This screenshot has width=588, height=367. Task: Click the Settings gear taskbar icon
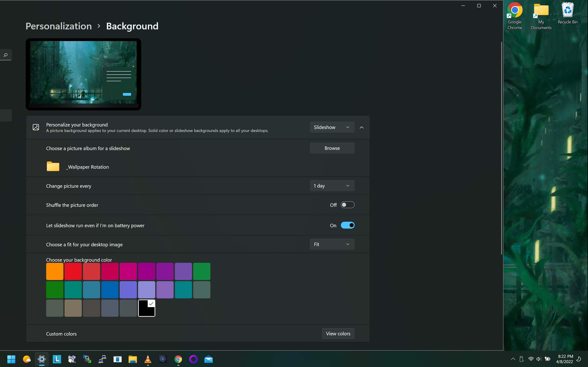click(42, 359)
